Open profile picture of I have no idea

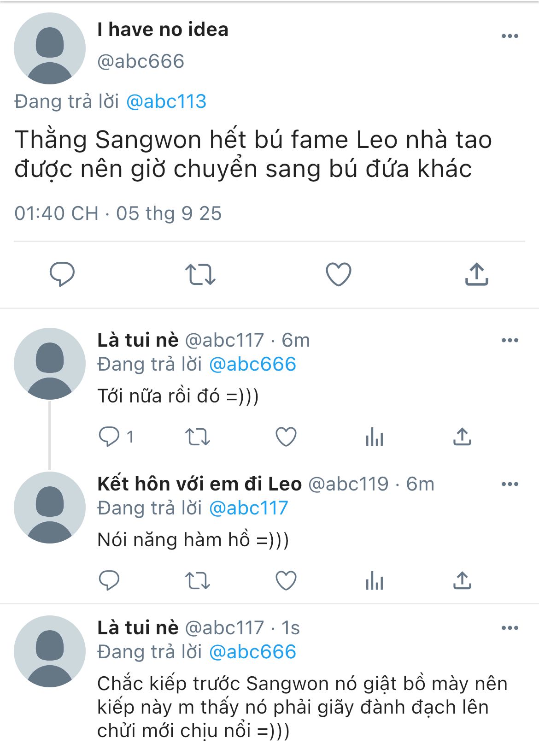(50, 48)
